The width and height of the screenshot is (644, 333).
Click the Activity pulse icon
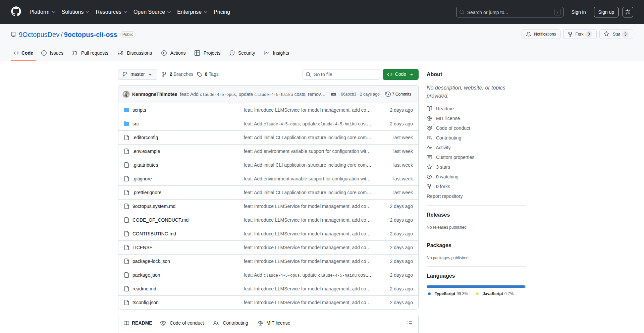(429, 148)
